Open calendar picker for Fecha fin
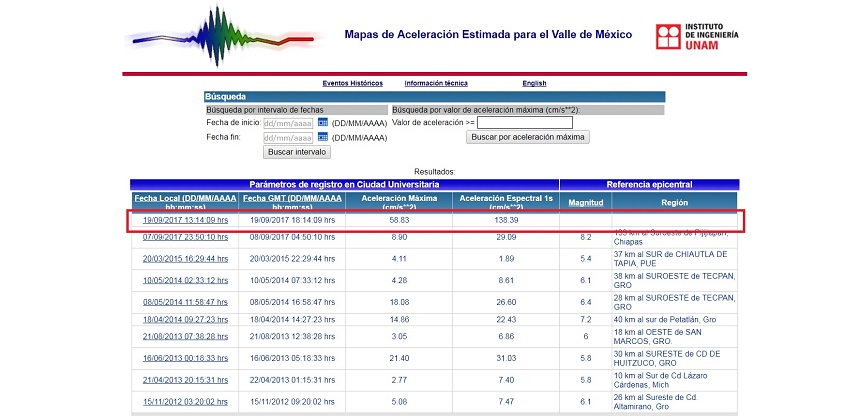The height and width of the screenshot is (416, 860). 323,137
